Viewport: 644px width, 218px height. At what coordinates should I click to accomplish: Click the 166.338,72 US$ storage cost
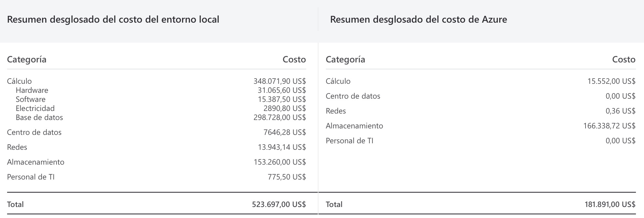click(609, 126)
